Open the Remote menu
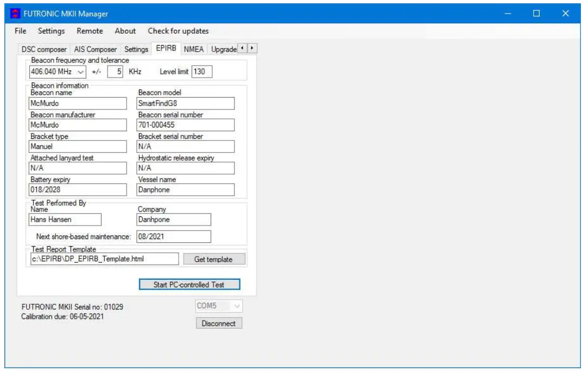The width and height of the screenshot is (588, 372). (x=90, y=31)
